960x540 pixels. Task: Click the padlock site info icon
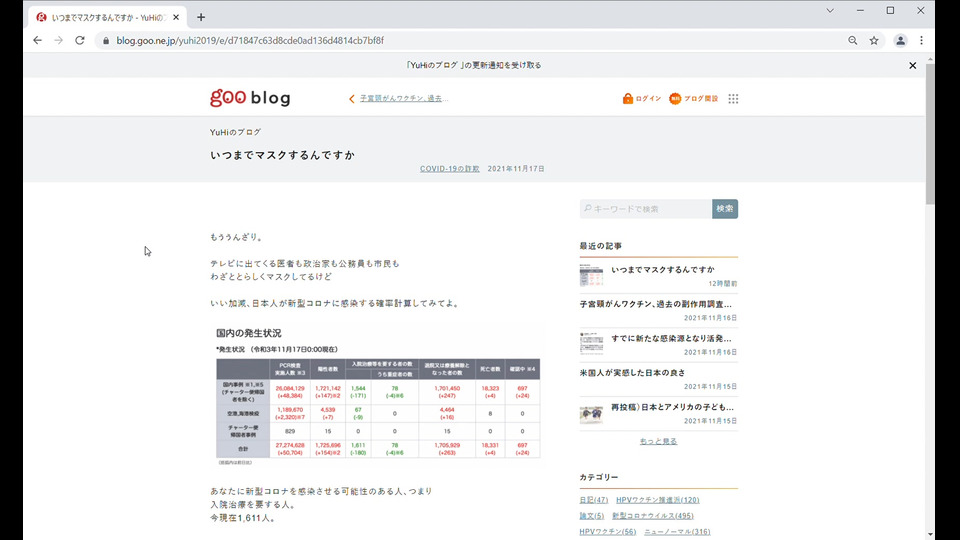[106, 40]
